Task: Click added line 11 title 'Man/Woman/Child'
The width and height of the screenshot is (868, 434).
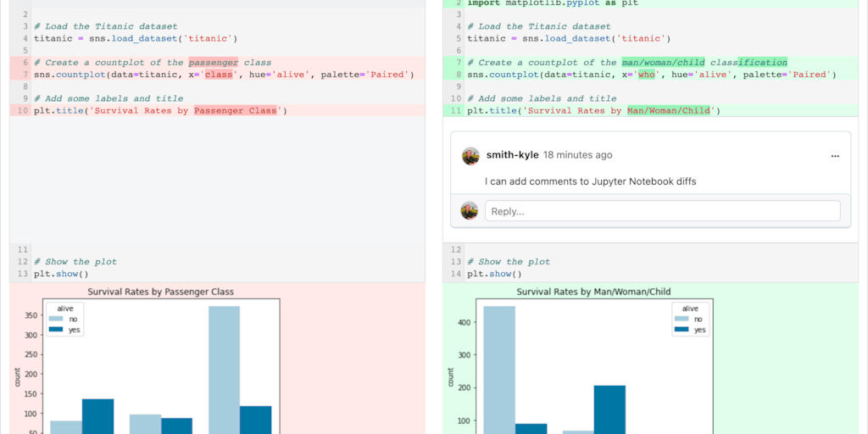Action: pos(594,111)
